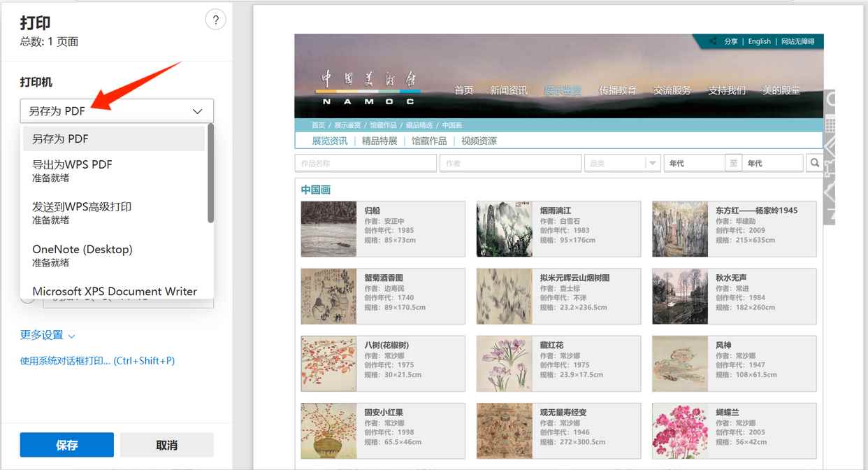Click the help question mark icon
868x470 pixels.
pyautogui.click(x=216, y=20)
